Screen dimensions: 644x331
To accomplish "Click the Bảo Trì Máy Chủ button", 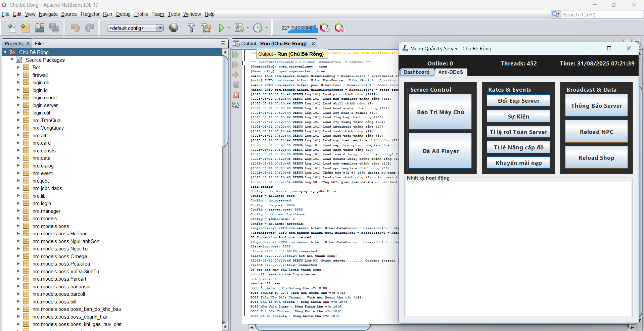I will [441, 112].
